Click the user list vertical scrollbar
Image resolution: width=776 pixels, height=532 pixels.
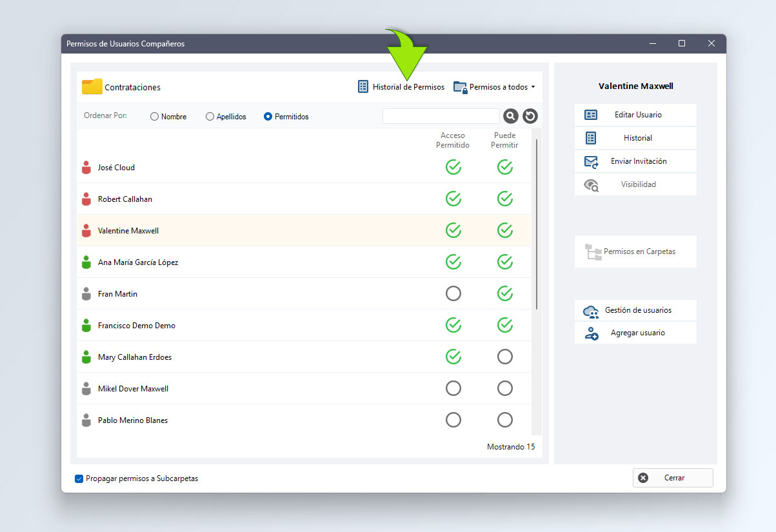[537, 219]
